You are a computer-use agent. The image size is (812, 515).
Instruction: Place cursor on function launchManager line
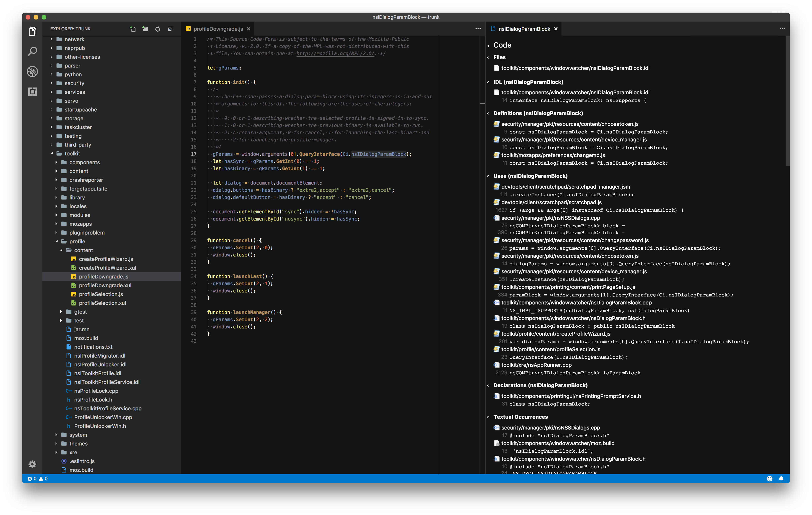tap(244, 312)
